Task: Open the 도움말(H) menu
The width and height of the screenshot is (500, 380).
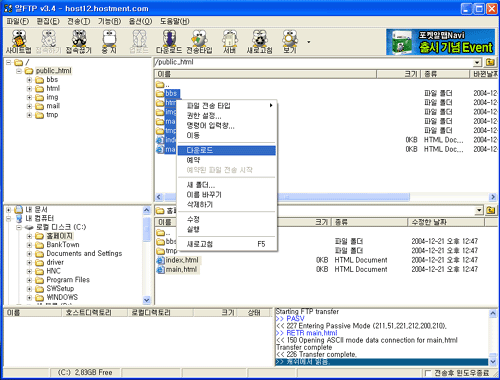Action: [175, 21]
